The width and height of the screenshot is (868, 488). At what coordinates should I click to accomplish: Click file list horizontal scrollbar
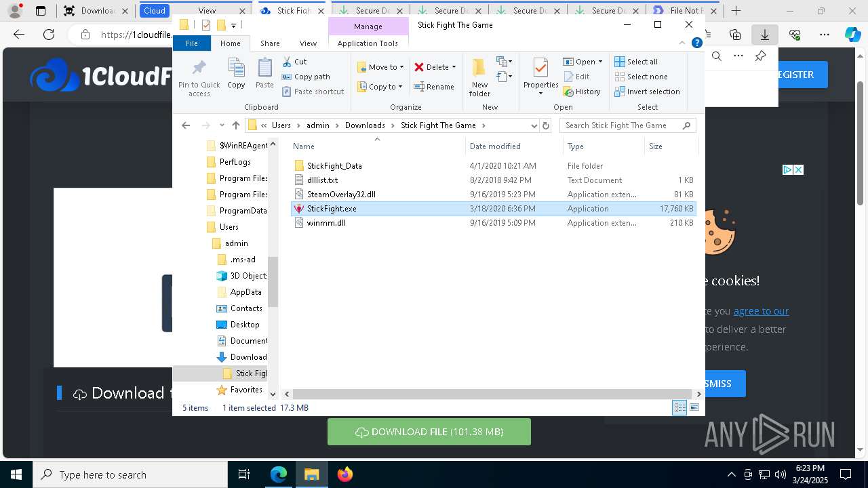click(493, 394)
